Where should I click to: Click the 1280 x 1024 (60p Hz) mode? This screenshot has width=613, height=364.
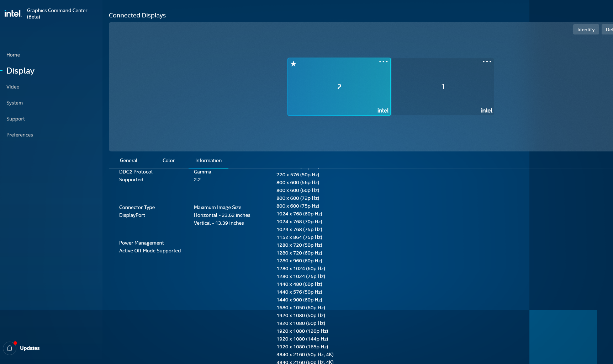coord(301,268)
